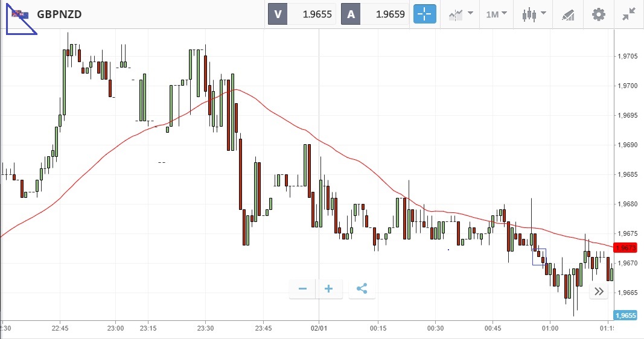The image size is (644, 339).
Task: Click the blue 1.9655 current price label
Action: click(624, 315)
